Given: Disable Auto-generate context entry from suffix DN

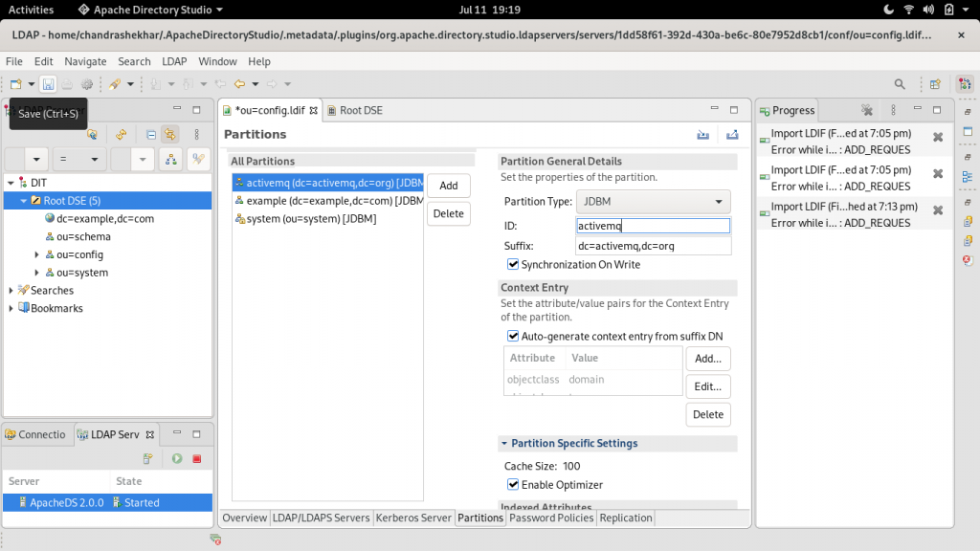Looking at the screenshot, I should [x=513, y=336].
